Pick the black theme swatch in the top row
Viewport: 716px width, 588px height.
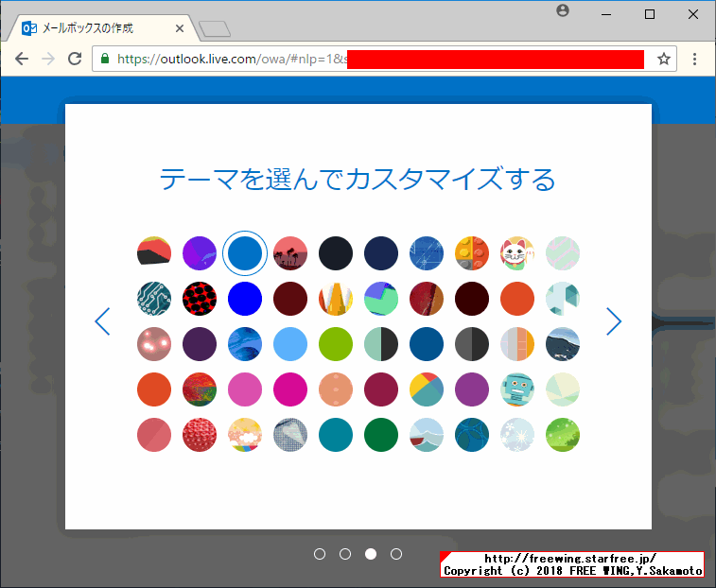coord(336,253)
